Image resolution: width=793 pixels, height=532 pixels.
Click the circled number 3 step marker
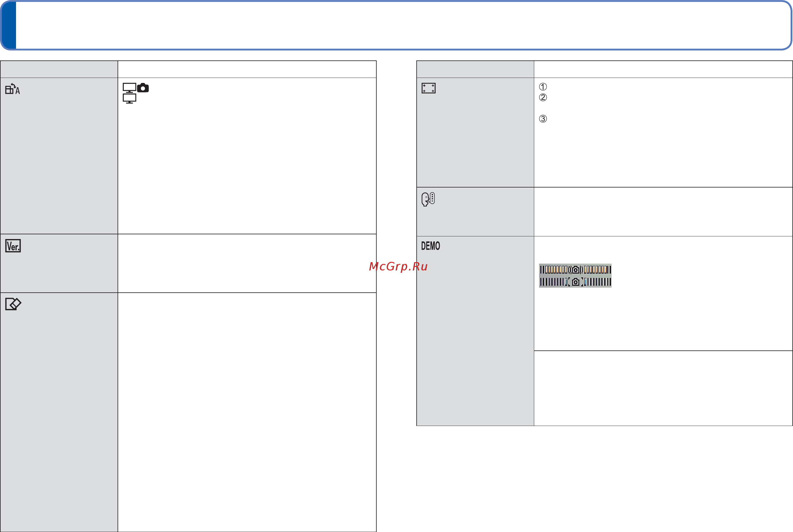click(x=543, y=119)
